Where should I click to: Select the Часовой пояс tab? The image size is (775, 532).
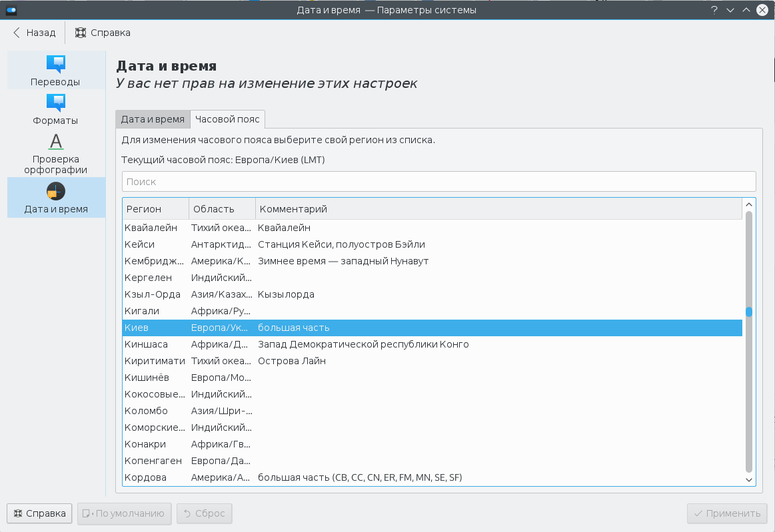[227, 119]
